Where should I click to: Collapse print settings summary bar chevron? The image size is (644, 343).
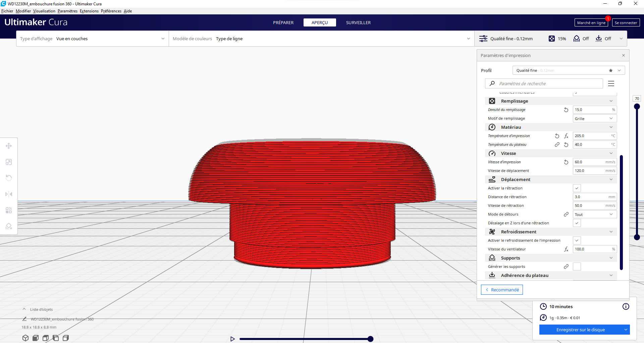[621, 39]
